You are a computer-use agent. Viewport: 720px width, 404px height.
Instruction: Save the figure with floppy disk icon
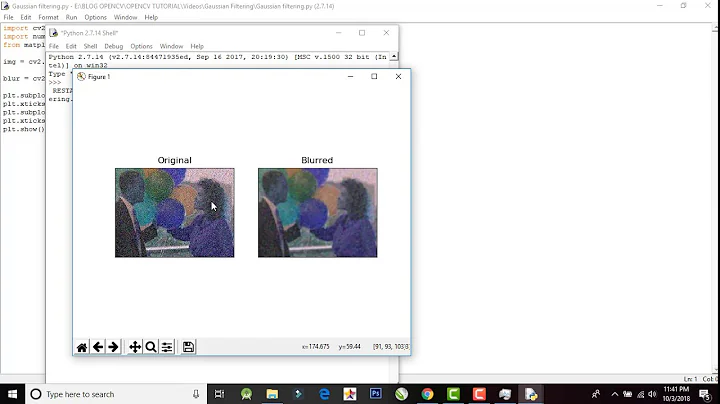[188, 347]
